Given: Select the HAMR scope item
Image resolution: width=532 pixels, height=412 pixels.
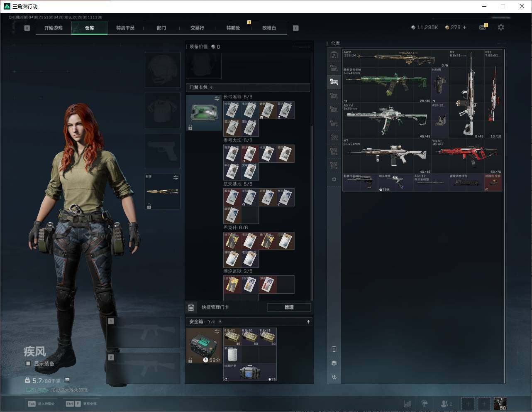Looking at the screenshot, I should coord(440,85).
